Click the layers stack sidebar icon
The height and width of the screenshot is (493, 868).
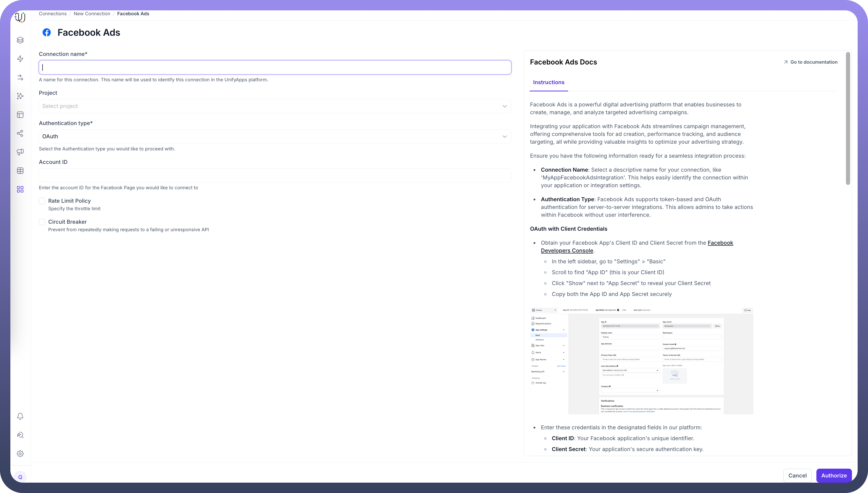(20, 40)
